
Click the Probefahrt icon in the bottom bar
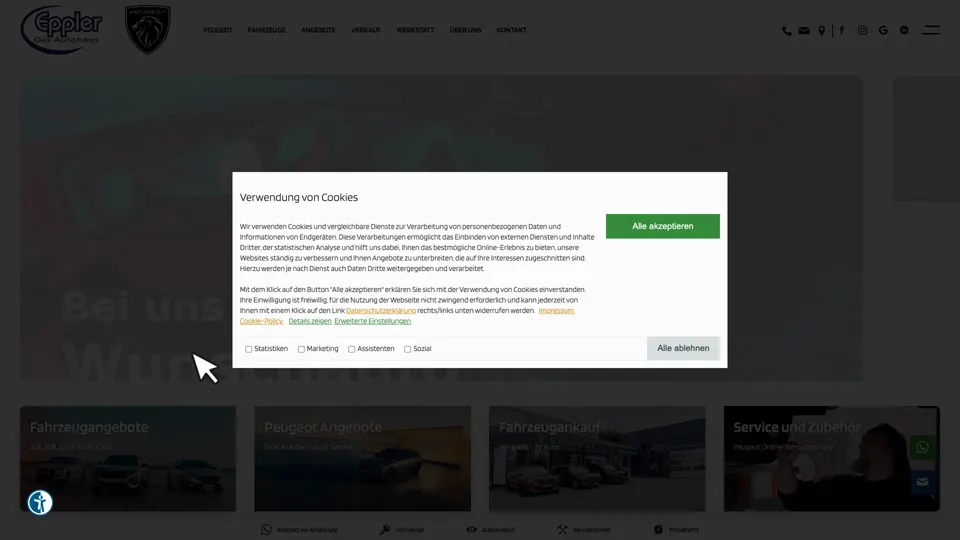tap(658, 530)
